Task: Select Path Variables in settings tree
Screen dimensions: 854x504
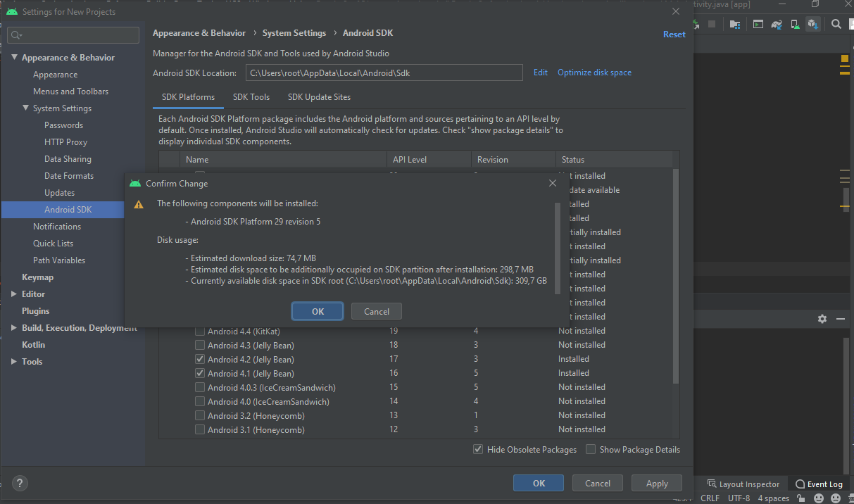Action: [x=59, y=260]
